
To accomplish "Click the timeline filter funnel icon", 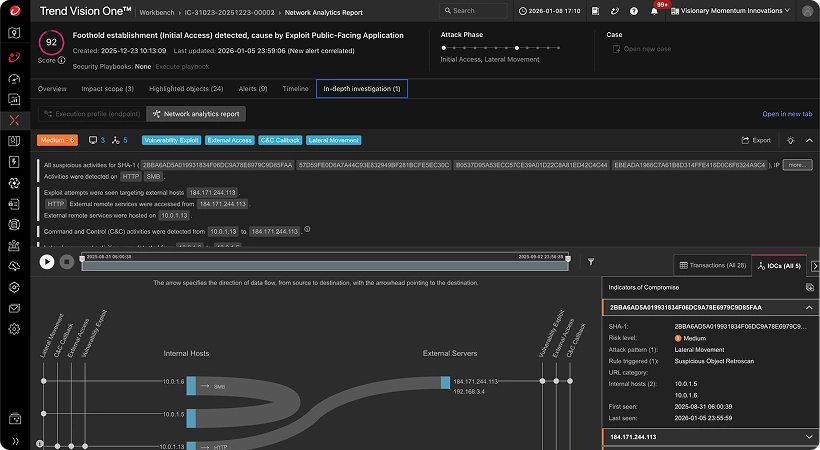I will click(x=591, y=262).
